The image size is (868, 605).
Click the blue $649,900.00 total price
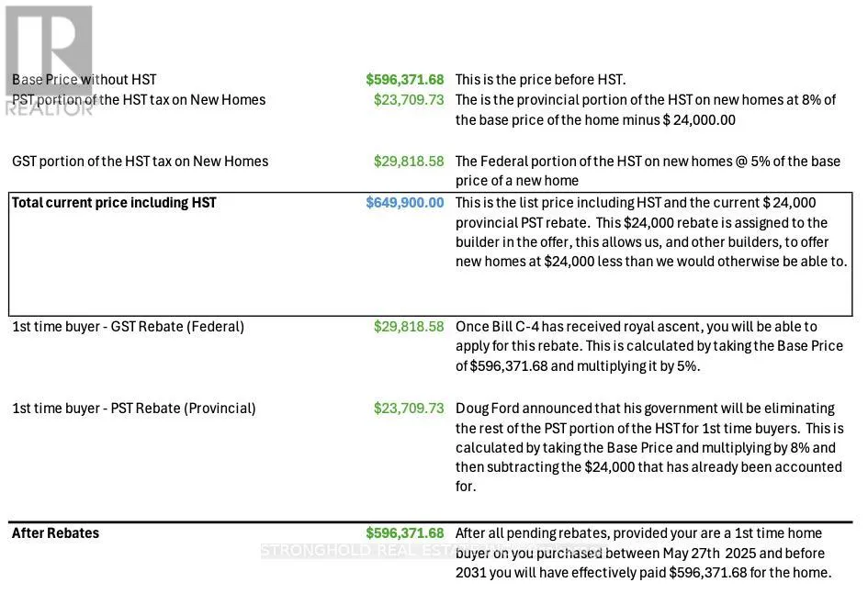tap(404, 203)
